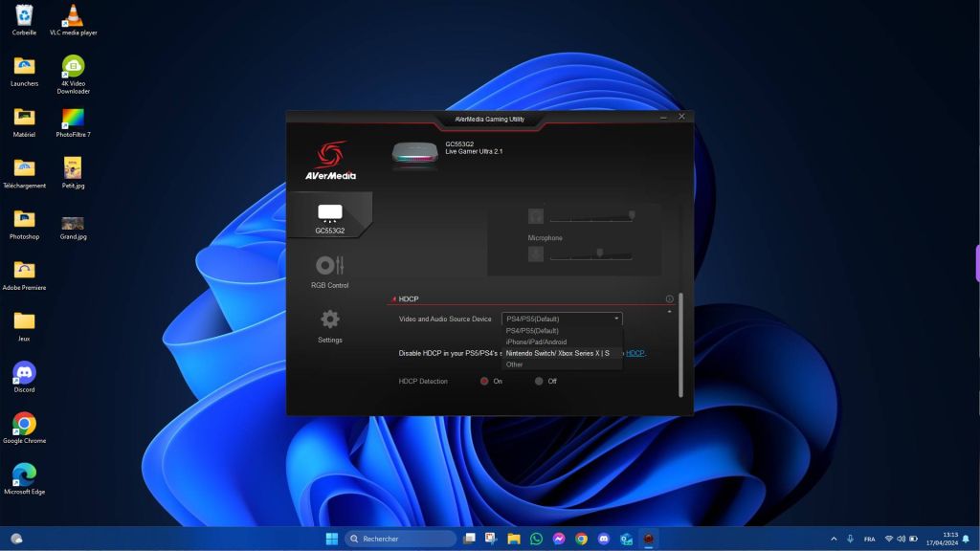Choose PS4/PS5(Default) from the dropdown list
Viewport: 980px width, 551px height.
tap(562, 330)
